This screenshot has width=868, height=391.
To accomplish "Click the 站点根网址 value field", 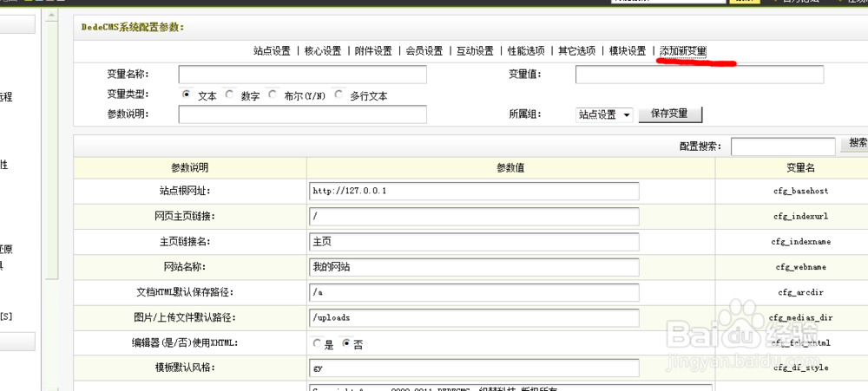I will pos(474,191).
